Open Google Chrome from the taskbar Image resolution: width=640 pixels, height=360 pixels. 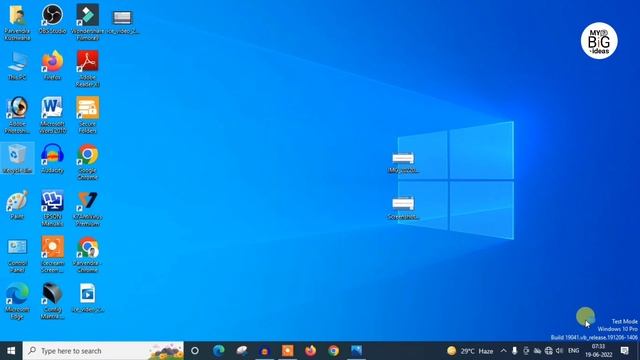click(333, 351)
